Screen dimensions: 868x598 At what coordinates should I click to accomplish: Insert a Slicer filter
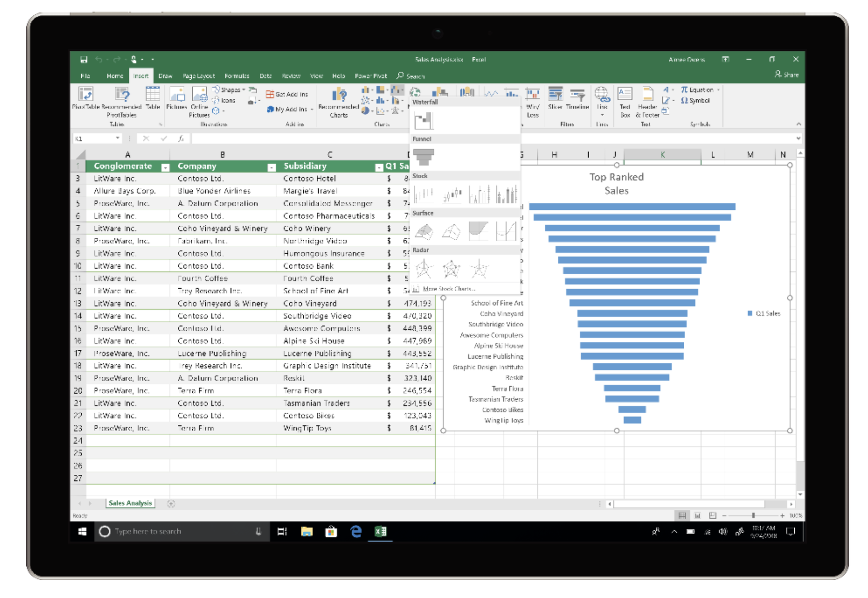(x=555, y=98)
